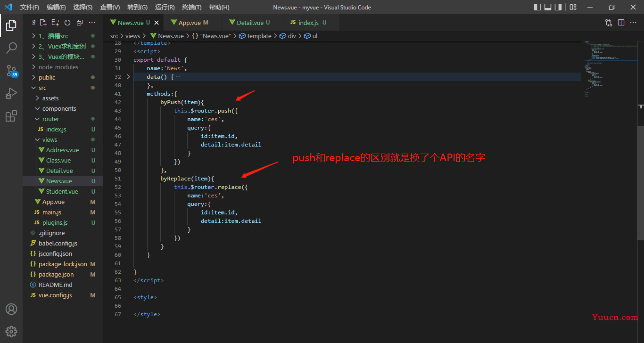Refresh the Explorer file tree
The width and height of the screenshot is (644, 343).
(67, 23)
